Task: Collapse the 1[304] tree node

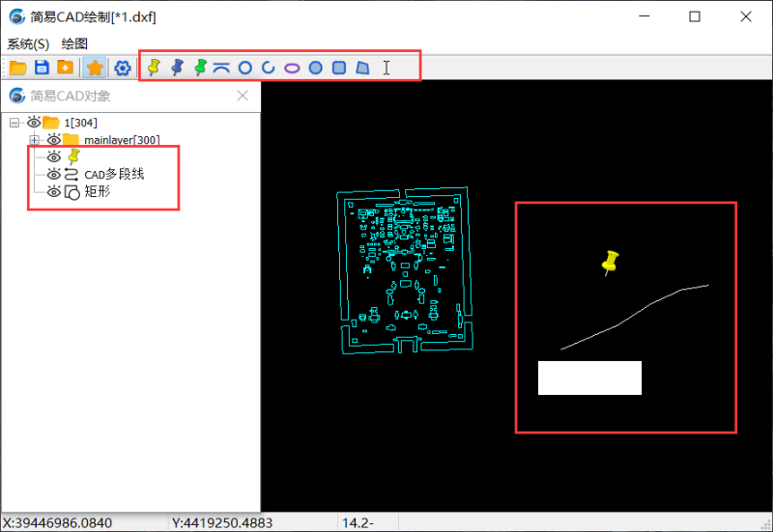Action: point(14,123)
